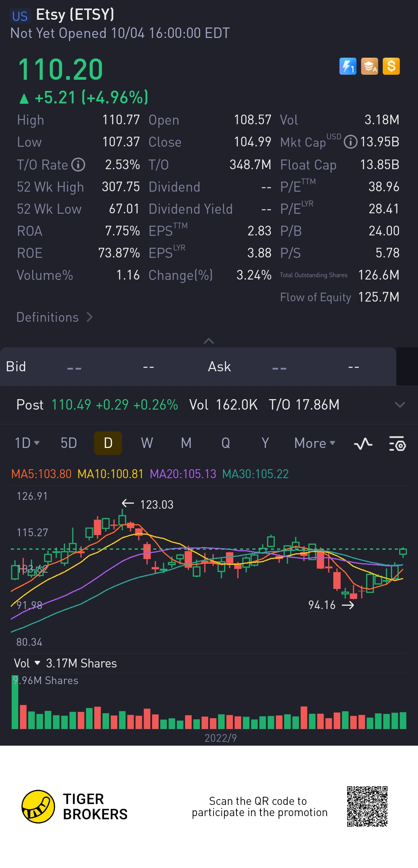Image resolution: width=418 pixels, height=868 pixels.
Task: Tap the 52 Wk High value 307.75
Action: click(x=120, y=187)
